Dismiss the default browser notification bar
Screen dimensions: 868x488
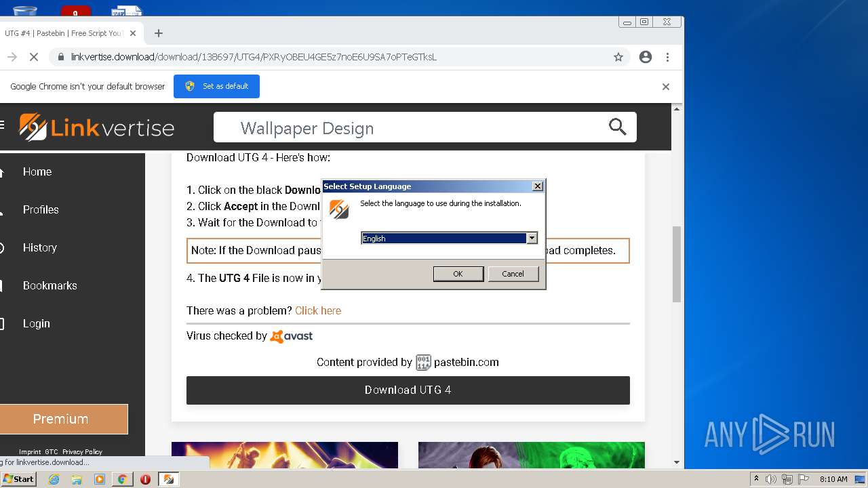(666, 87)
